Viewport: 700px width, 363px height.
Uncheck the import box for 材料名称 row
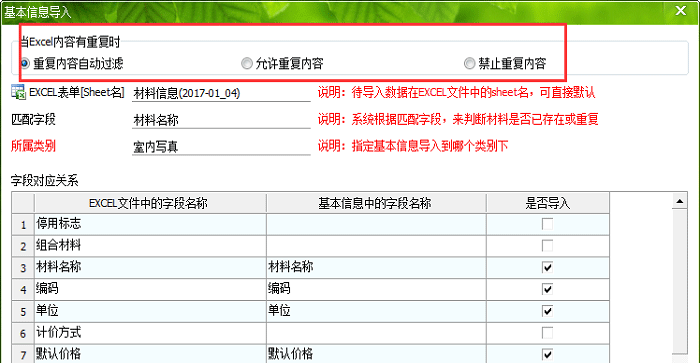(x=547, y=267)
